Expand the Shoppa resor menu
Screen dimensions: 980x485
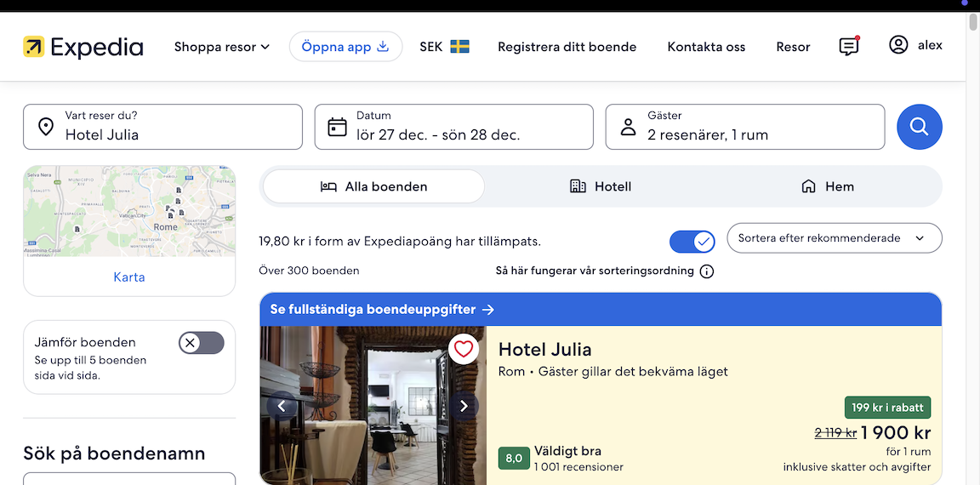tap(221, 47)
